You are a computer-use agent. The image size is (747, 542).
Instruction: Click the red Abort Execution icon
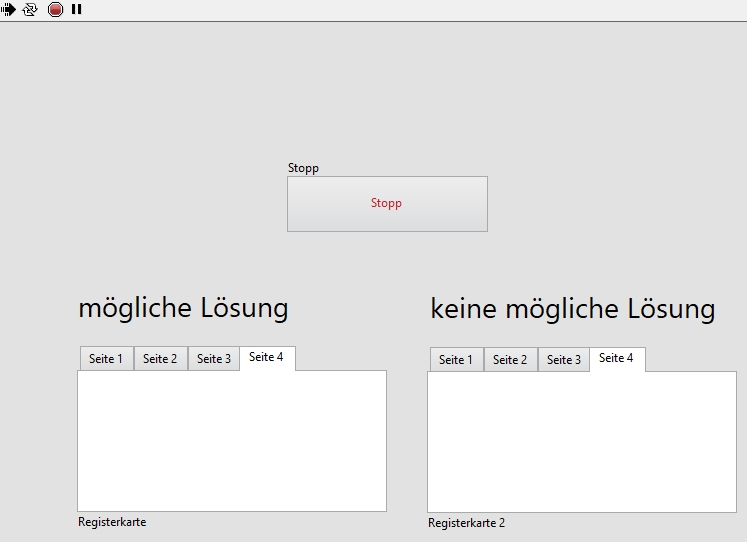(55, 10)
